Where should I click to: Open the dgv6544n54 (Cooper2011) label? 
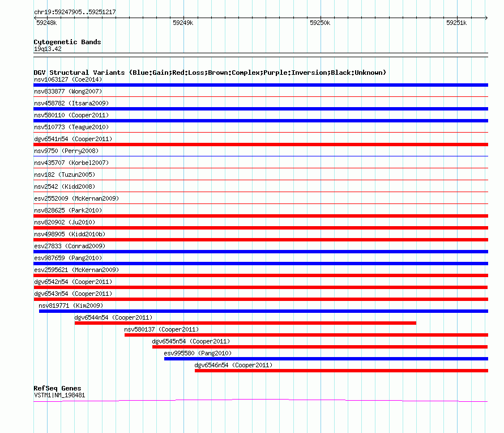[113, 317]
